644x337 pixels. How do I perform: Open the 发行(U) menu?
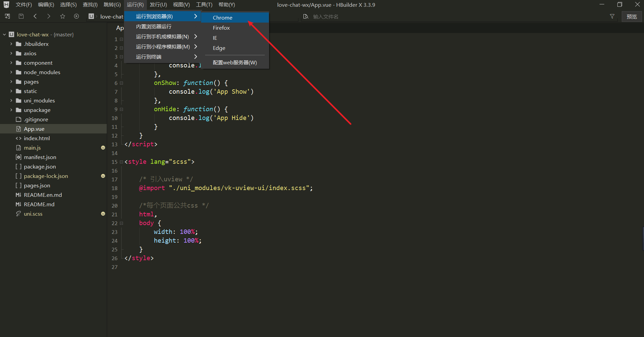coord(158,5)
